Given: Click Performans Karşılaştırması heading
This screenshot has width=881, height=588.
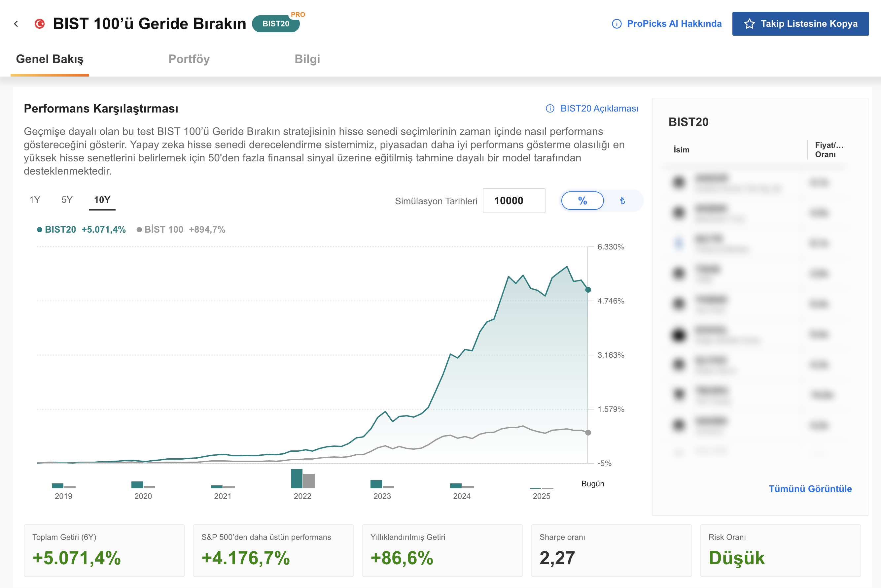Looking at the screenshot, I should (101, 108).
